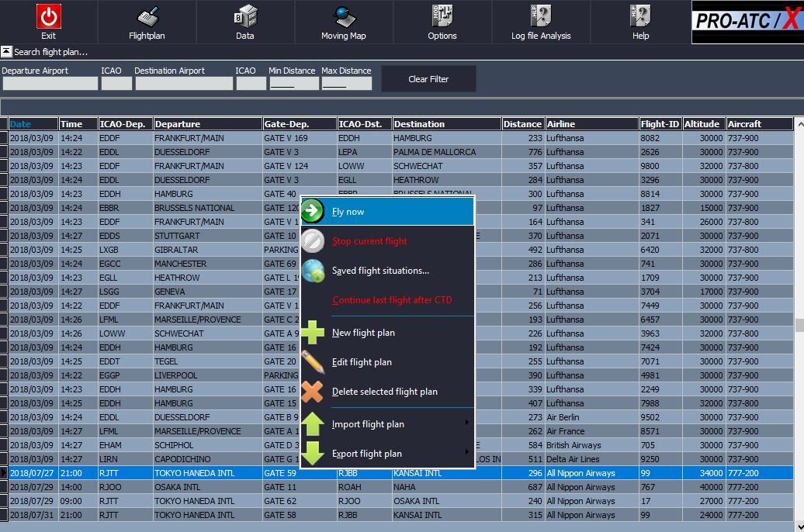The width and height of the screenshot is (804, 532).
Task: Click the pencil Edit flight plan icon
Action: click(x=313, y=362)
